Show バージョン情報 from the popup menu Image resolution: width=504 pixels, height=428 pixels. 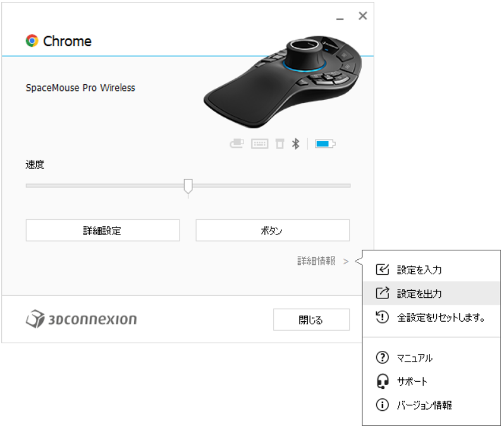(x=431, y=405)
